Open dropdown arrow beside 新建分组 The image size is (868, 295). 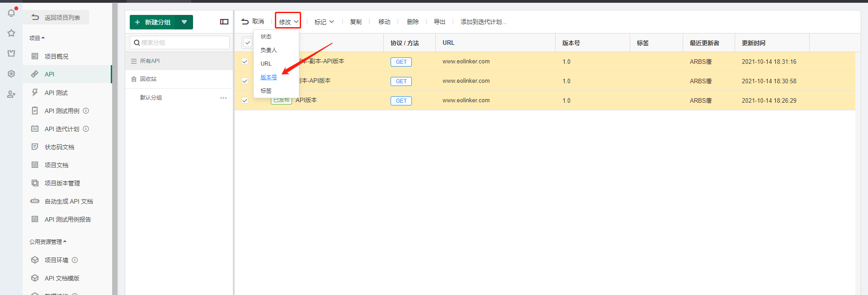(184, 22)
